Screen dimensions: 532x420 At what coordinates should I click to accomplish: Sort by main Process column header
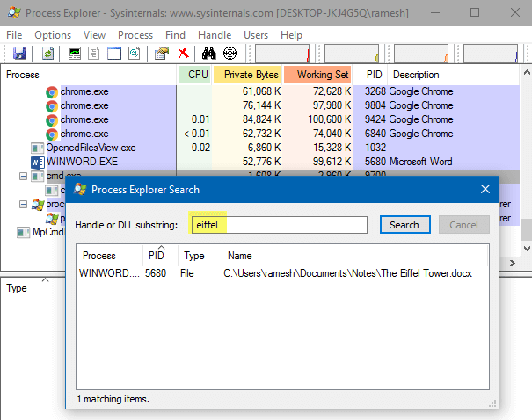pyautogui.click(x=89, y=75)
